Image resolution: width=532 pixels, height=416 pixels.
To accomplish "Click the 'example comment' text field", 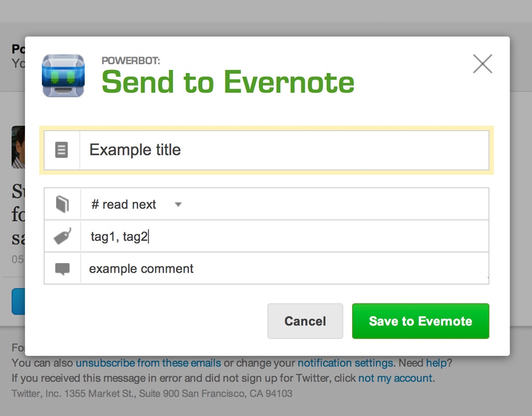I will point(284,268).
